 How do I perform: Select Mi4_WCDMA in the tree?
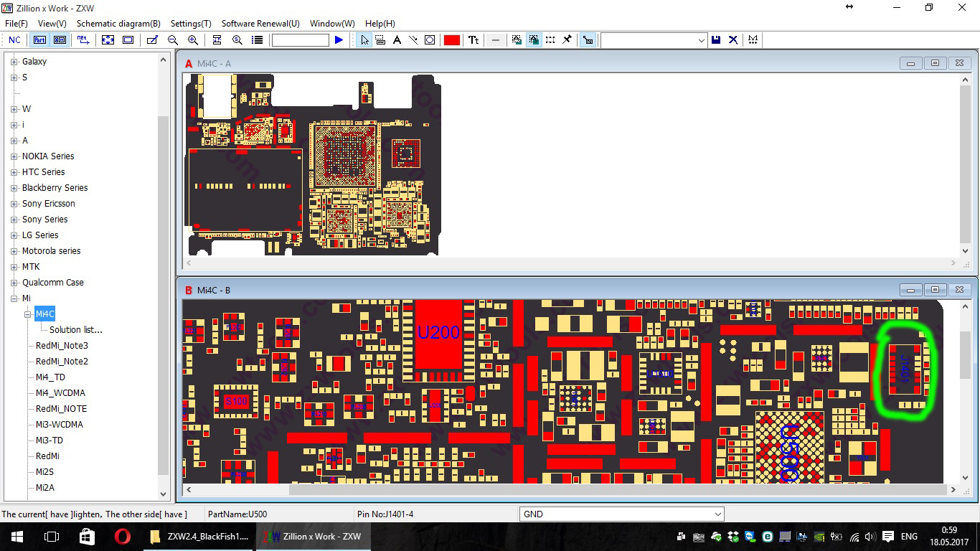(60, 393)
